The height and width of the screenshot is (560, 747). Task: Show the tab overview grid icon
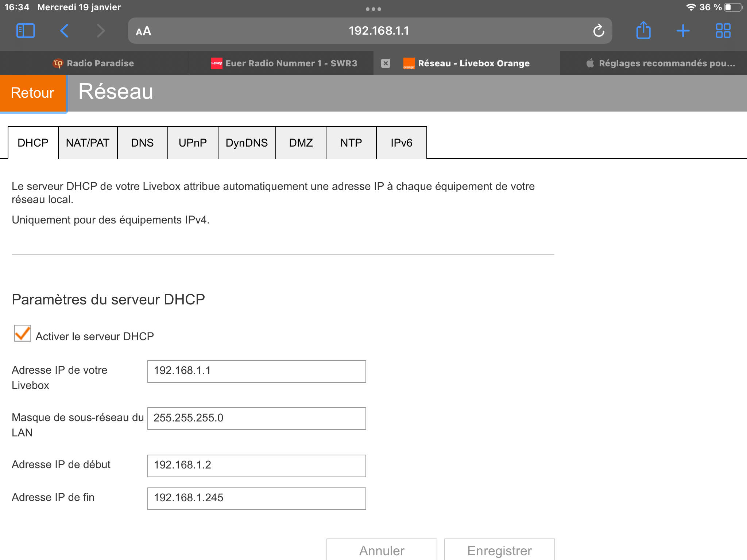coord(723,31)
